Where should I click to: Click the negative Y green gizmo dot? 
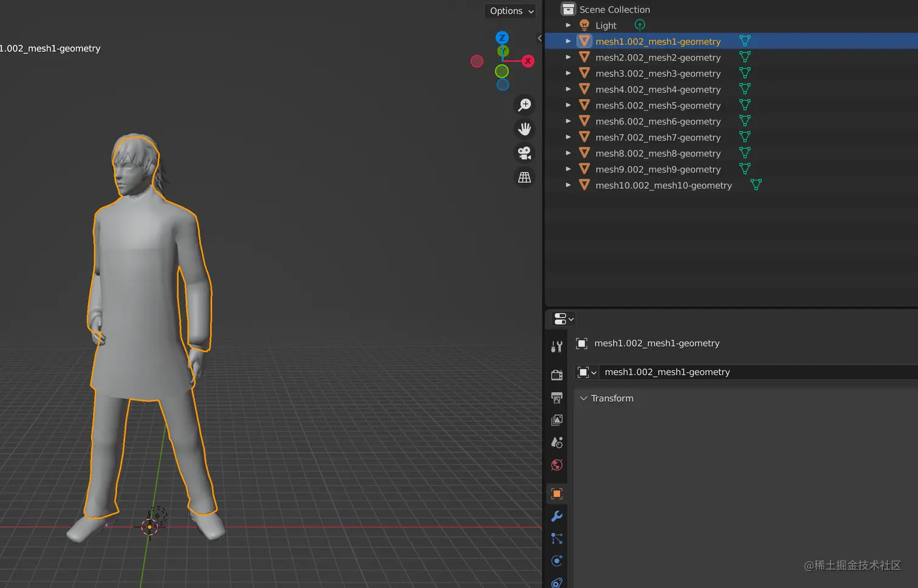(502, 71)
